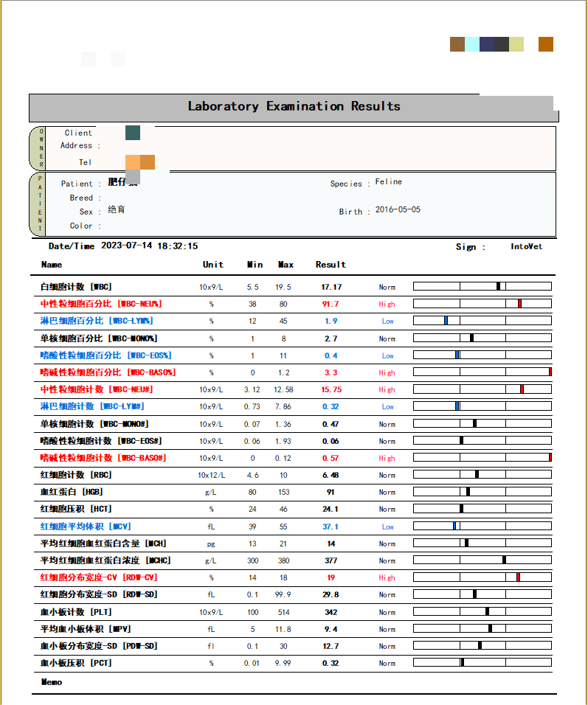Image resolution: width=588 pixels, height=705 pixels.
Task: Click the IntoVet sign text
Action: [526, 246]
